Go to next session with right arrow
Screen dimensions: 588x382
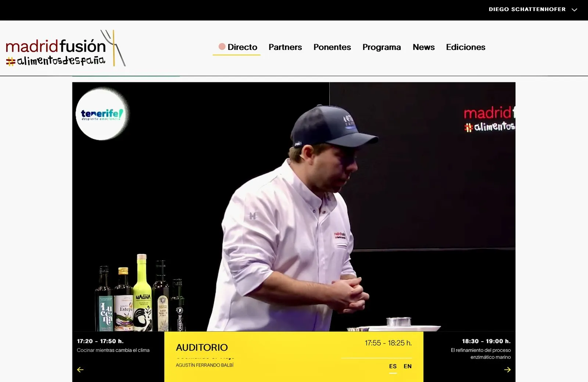point(507,370)
